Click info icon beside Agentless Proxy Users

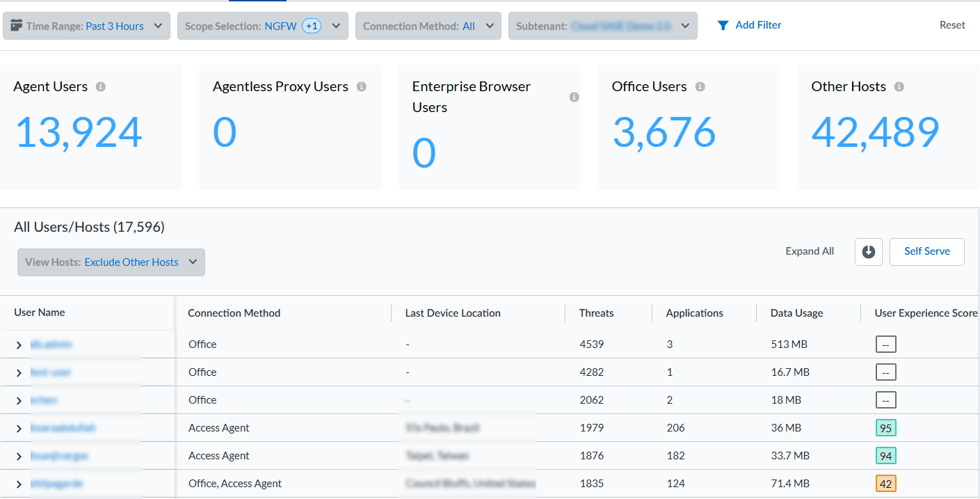[x=361, y=87]
